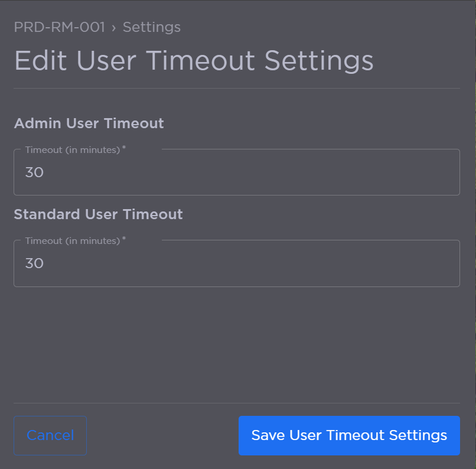The height and width of the screenshot is (469, 476).
Task: Click the required asterisk beside Admin timeout label
Action: pos(123,148)
